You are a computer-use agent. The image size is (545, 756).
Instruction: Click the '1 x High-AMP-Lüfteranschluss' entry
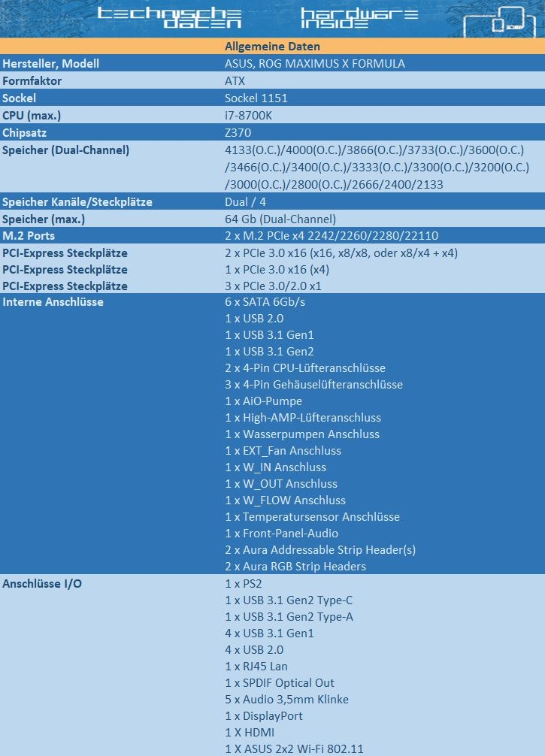click(303, 418)
